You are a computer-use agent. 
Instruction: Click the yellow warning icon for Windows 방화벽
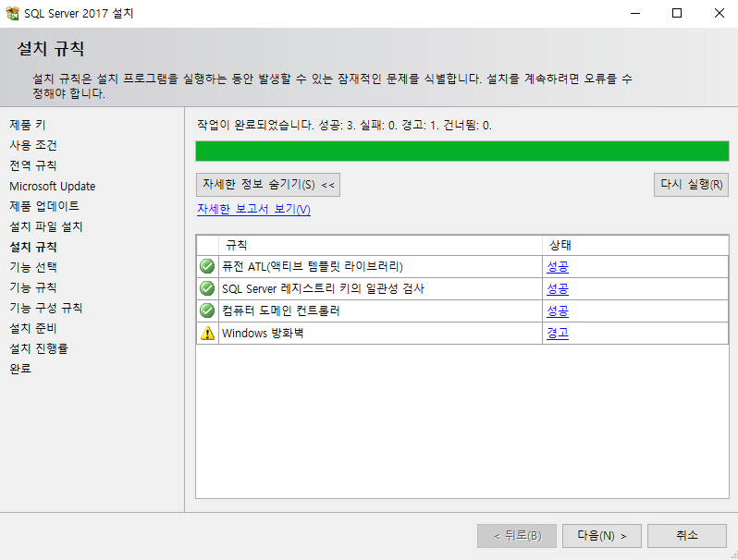tap(207, 333)
